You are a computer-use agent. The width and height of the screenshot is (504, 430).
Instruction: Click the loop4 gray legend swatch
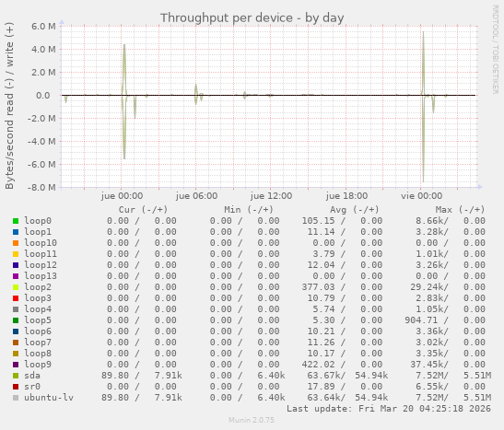(16, 309)
